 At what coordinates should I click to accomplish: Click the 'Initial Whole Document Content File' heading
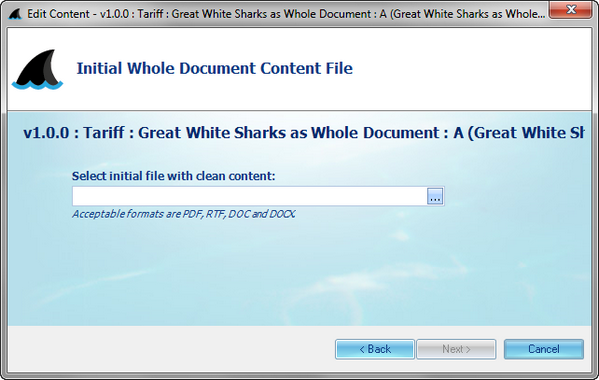215,68
